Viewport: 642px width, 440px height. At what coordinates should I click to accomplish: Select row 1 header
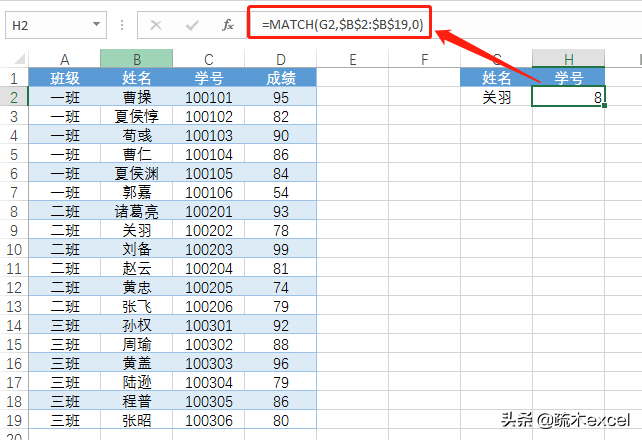[14, 78]
